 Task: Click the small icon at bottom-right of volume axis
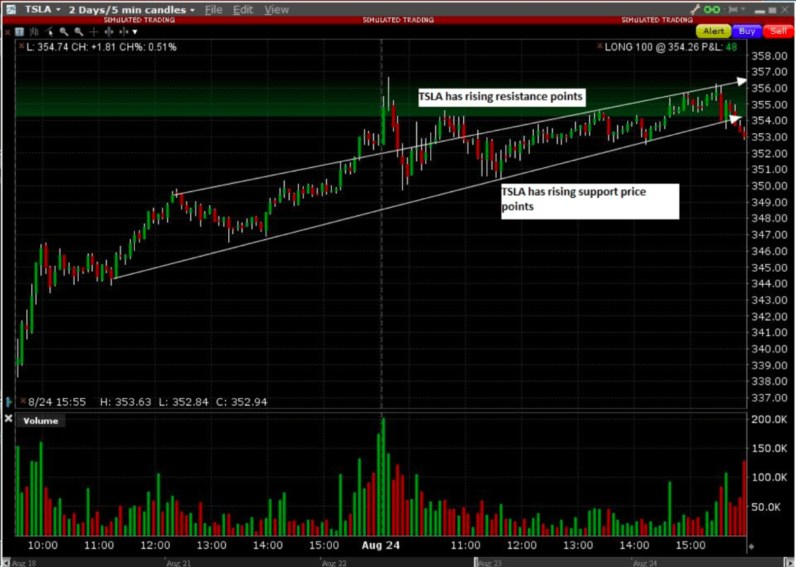point(751,546)
